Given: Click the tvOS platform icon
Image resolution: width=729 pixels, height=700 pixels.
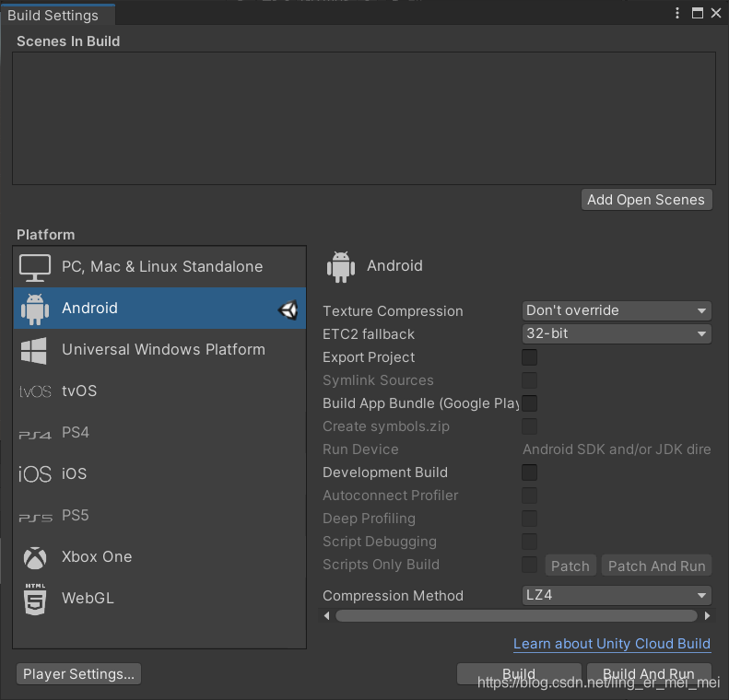Looking at the screenshot, I should [x=35, y=391].
